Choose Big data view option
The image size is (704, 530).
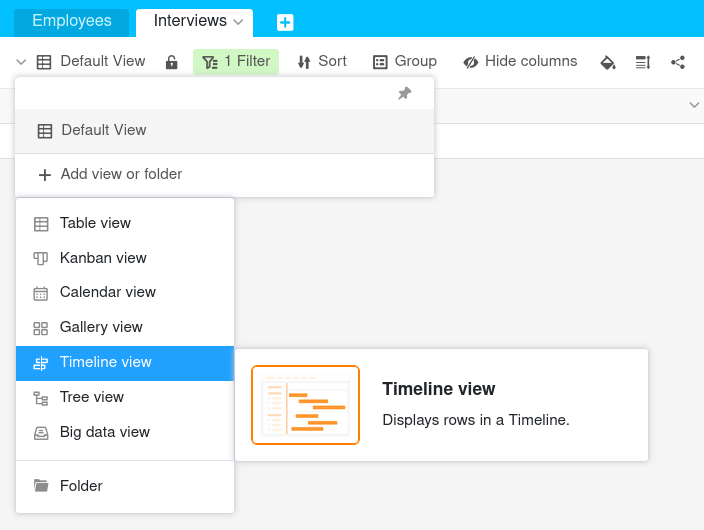pos(104,432)
